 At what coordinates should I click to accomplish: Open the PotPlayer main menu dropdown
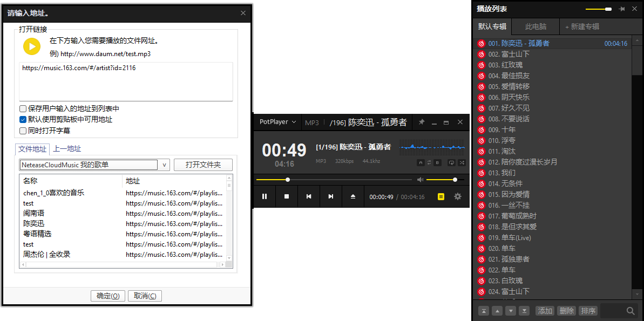277,122
